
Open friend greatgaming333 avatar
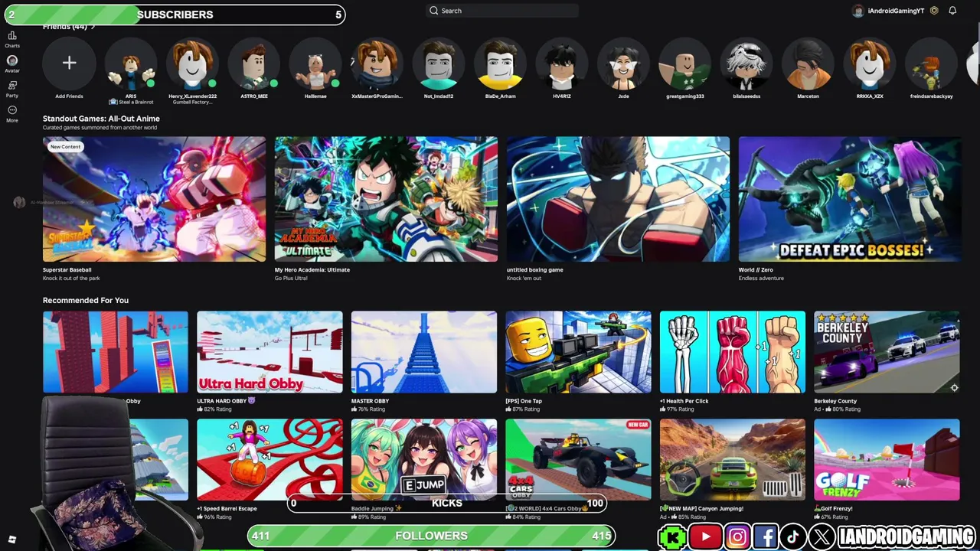click(684, 63)
